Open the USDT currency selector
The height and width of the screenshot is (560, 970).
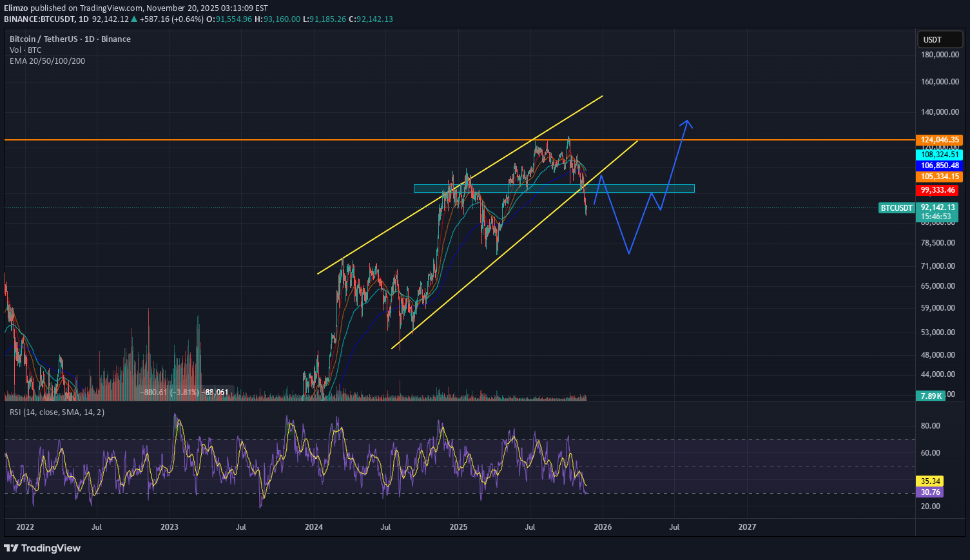coord(940,39)
